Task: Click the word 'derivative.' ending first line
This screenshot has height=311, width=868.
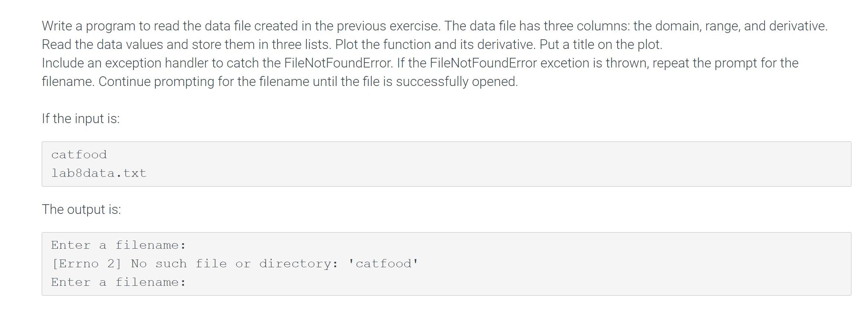Action: [x=798, y=26]
